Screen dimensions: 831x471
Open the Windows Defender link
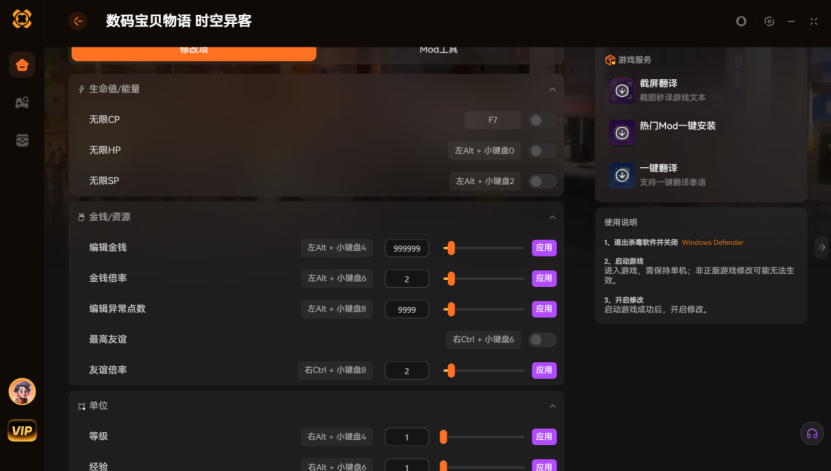712,242
